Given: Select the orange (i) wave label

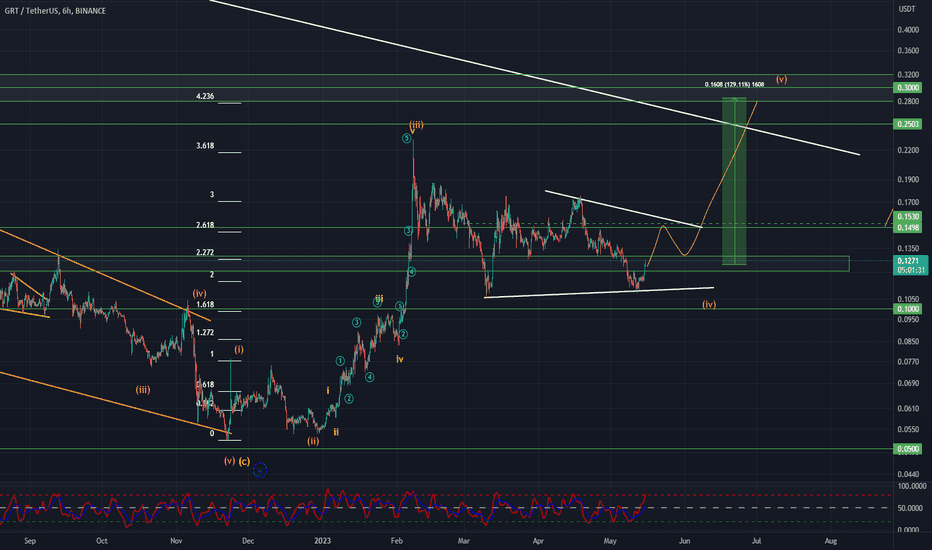Looking at the screenshot, I should 238,350.
